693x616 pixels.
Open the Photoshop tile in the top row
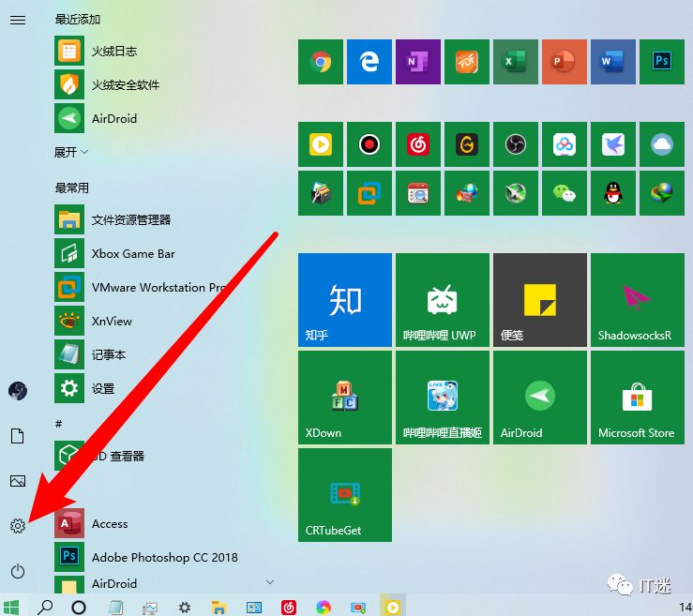(x=662, y=62)
